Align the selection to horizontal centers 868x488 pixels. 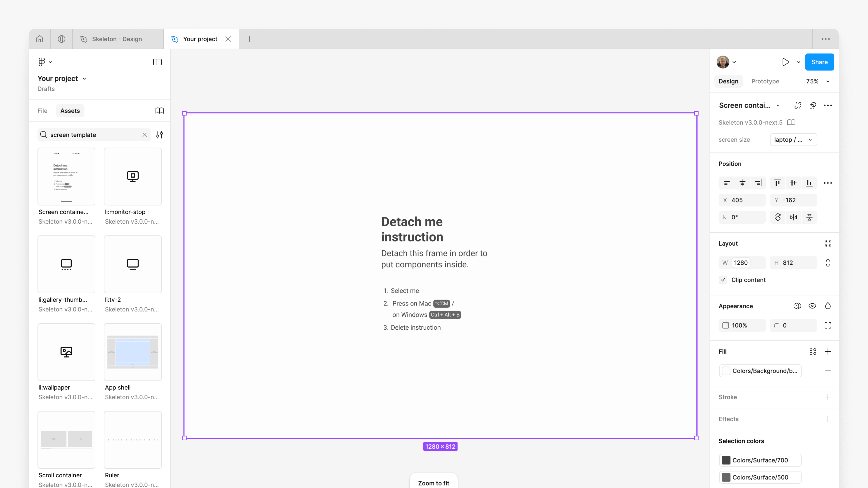(x=742, y=183)
